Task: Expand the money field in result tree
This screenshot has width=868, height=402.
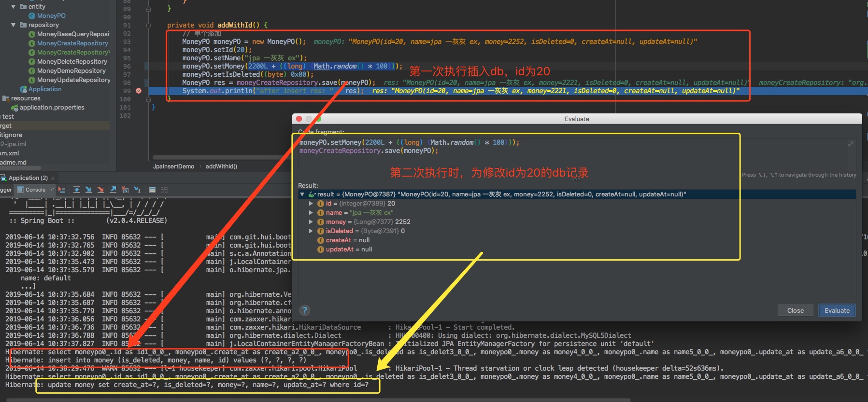Action: (311, 222)
